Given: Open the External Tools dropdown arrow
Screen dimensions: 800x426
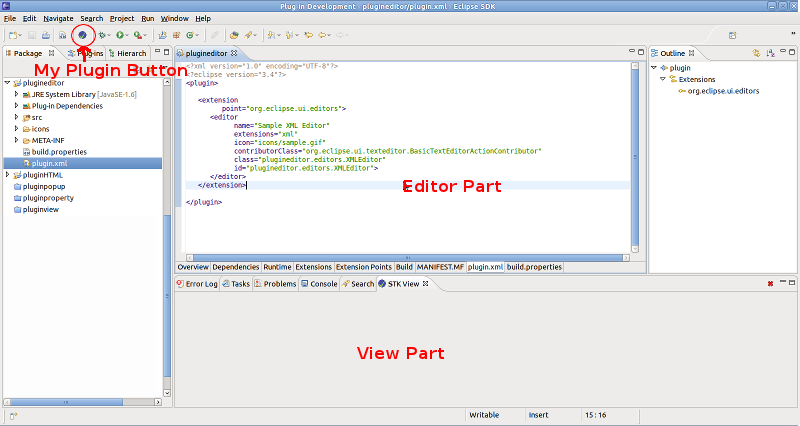Looking at the screenshot, I should pos(145,35).
